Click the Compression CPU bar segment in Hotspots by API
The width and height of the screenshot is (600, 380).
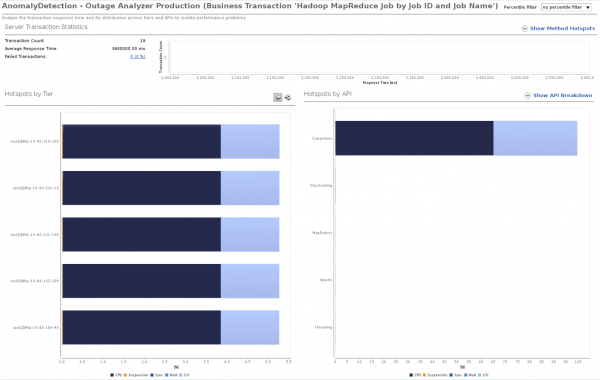[x=414, y=138]
